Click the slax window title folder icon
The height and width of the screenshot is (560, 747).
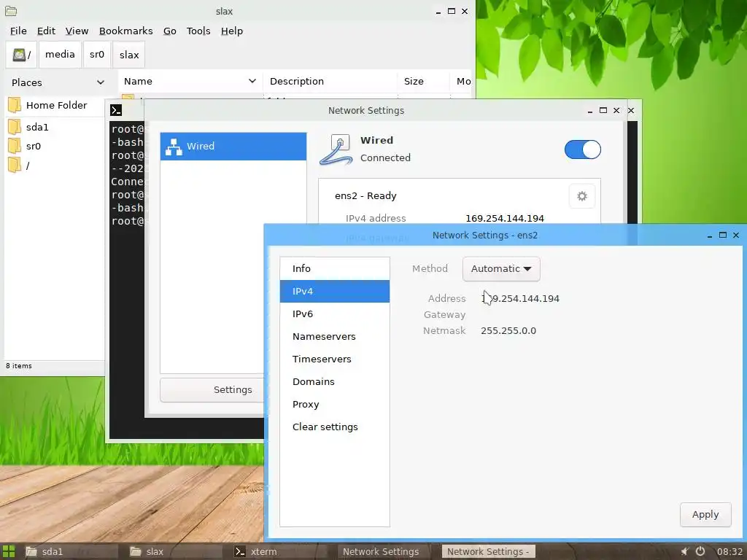pos(10,10)
